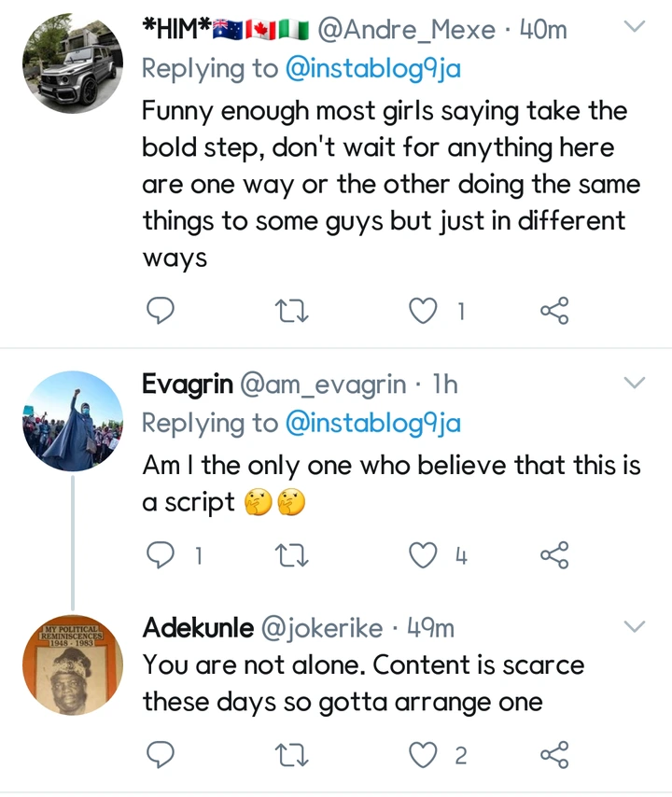Open Evagrin's profile avatar
The image size is (672, 797).
click(x=72, y=420)
